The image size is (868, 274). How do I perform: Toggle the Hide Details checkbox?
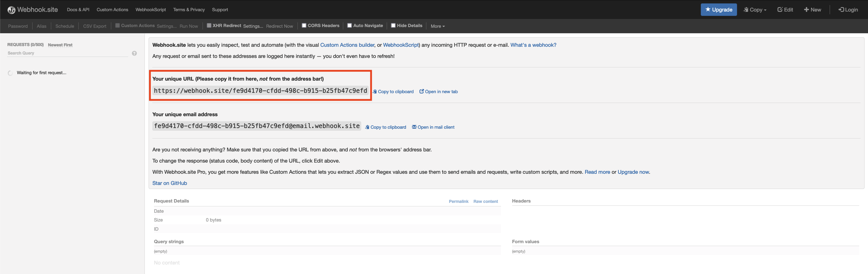coord(393,25)
